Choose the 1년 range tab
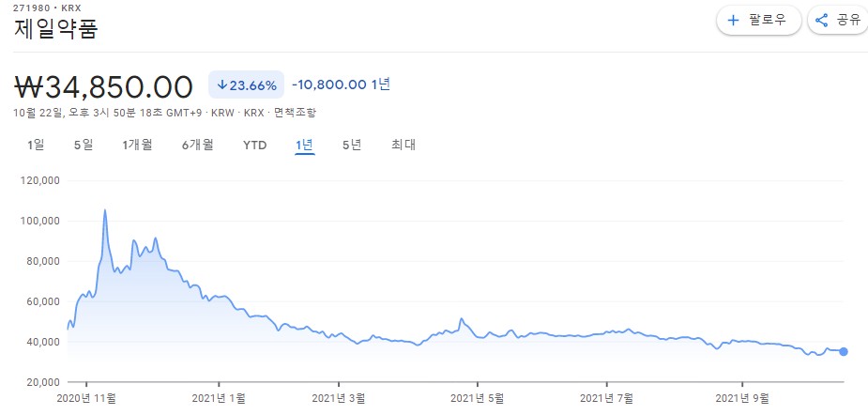868x415 pixels. click(x=305, y=146)
